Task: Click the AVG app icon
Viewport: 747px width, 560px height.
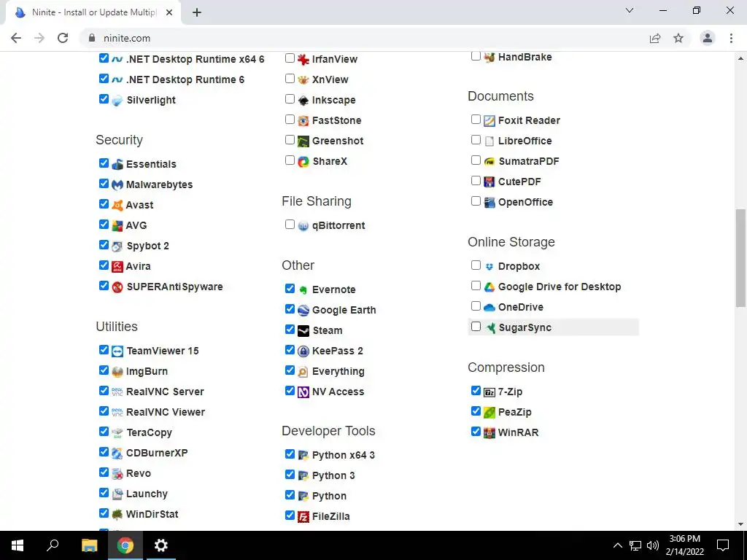Action: 117,226
